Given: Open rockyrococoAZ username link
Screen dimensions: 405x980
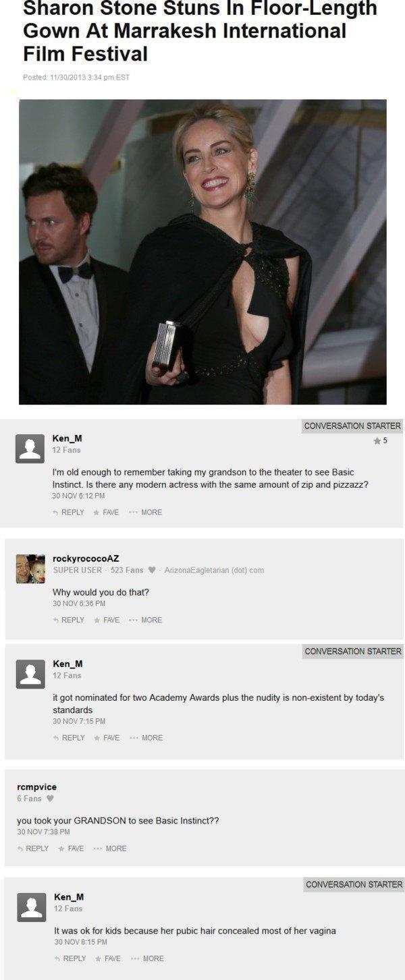Looking at the screenshot, I should point(86,558).
